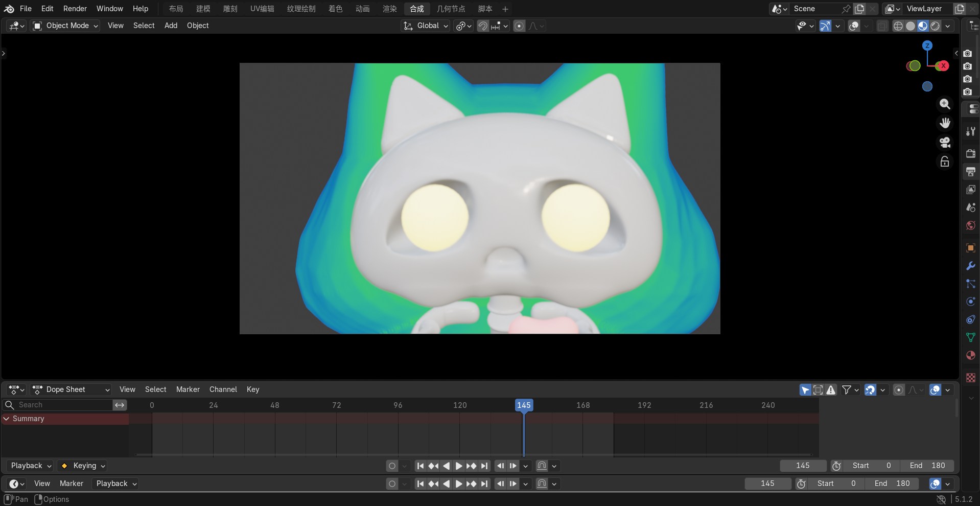Open the Scene properties tab
980x506 pixels.
tap(971, 208)
